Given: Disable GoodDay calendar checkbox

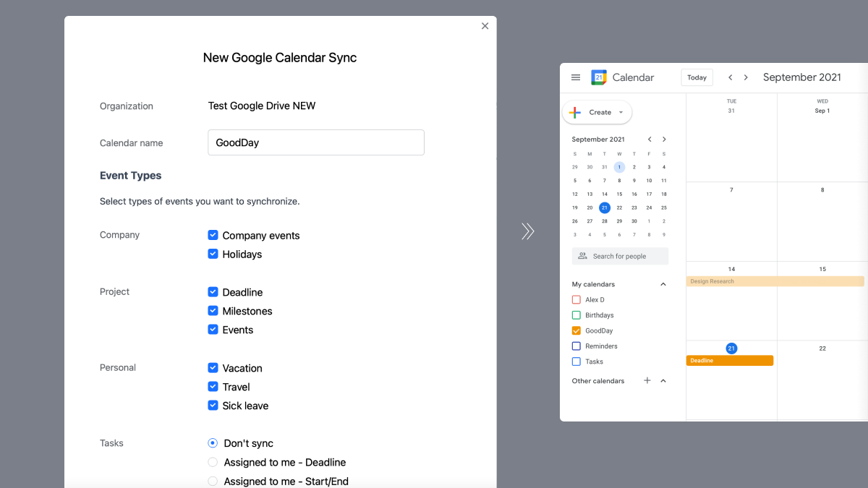Looking at the screenshot, I should 576,330.
